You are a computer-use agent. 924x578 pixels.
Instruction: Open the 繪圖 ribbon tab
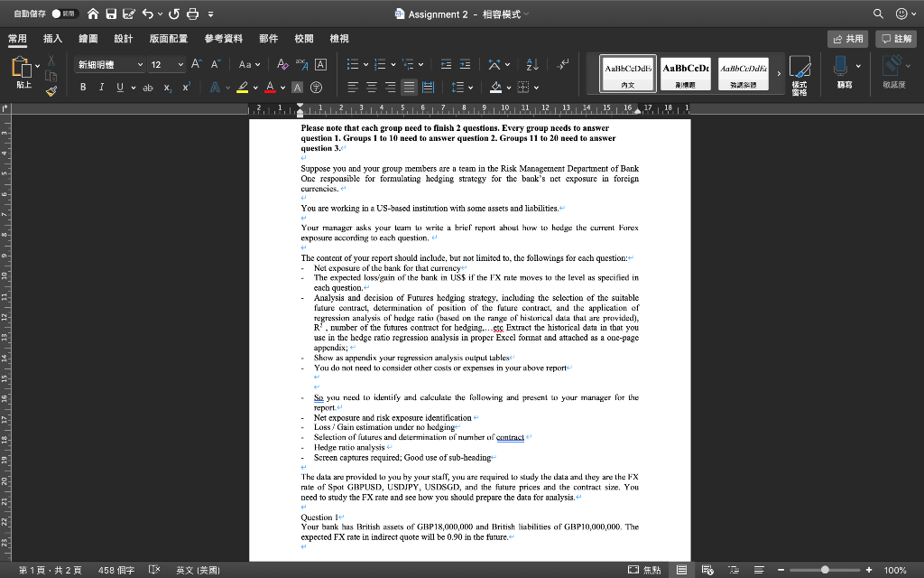[x=88, y=38]
